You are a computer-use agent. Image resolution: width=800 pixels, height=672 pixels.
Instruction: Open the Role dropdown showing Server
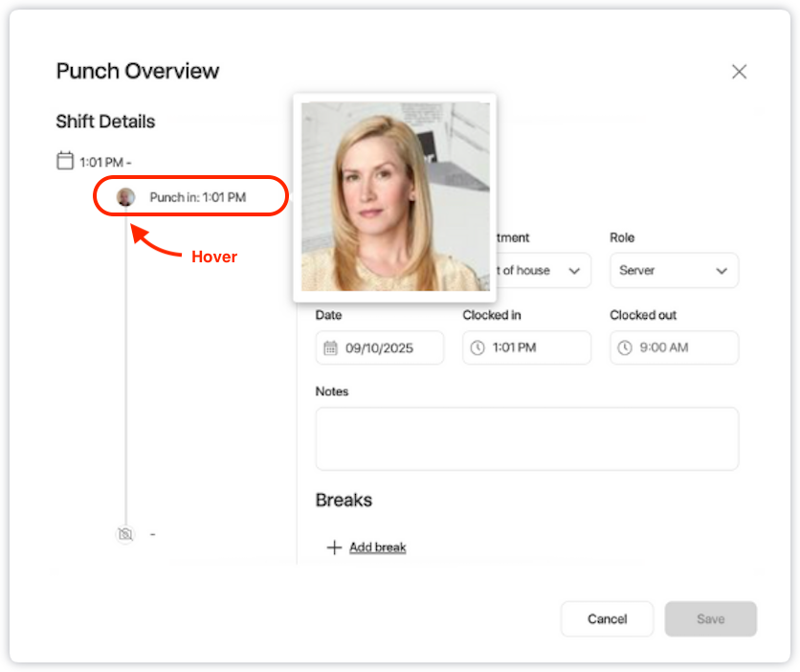pos(674,271)
